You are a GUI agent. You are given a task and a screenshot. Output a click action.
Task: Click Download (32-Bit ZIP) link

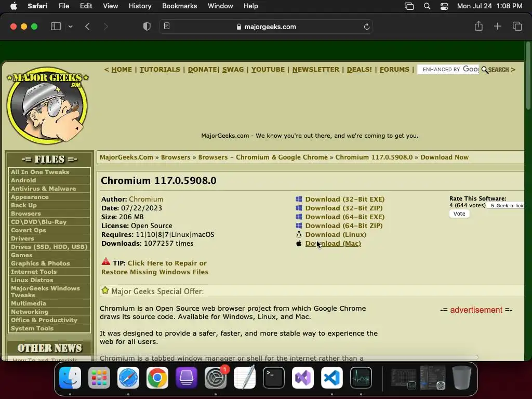(344, 208)
